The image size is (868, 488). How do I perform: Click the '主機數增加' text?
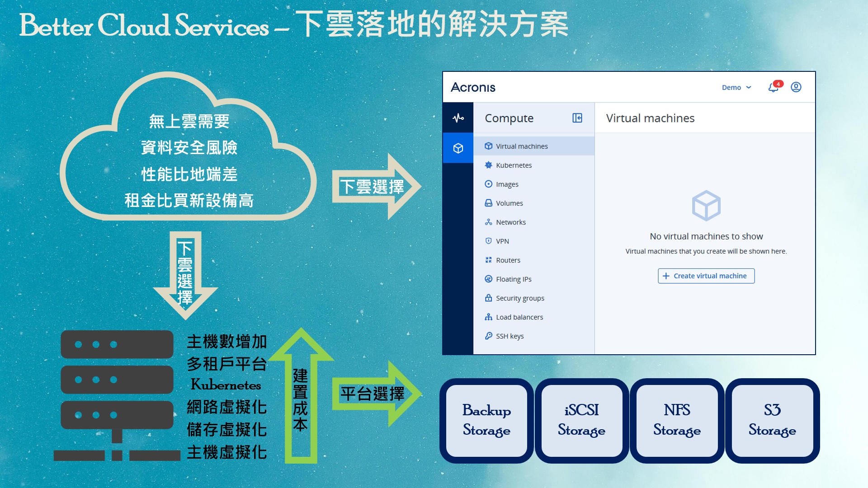[x=227, y=342]
